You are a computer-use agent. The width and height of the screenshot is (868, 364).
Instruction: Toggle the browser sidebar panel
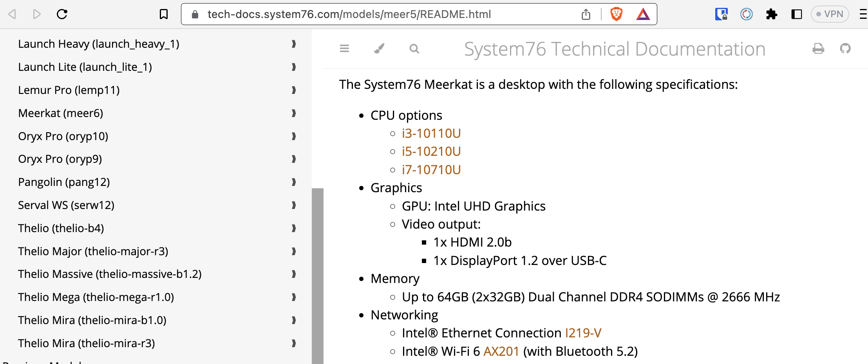(x=796, y=14)
